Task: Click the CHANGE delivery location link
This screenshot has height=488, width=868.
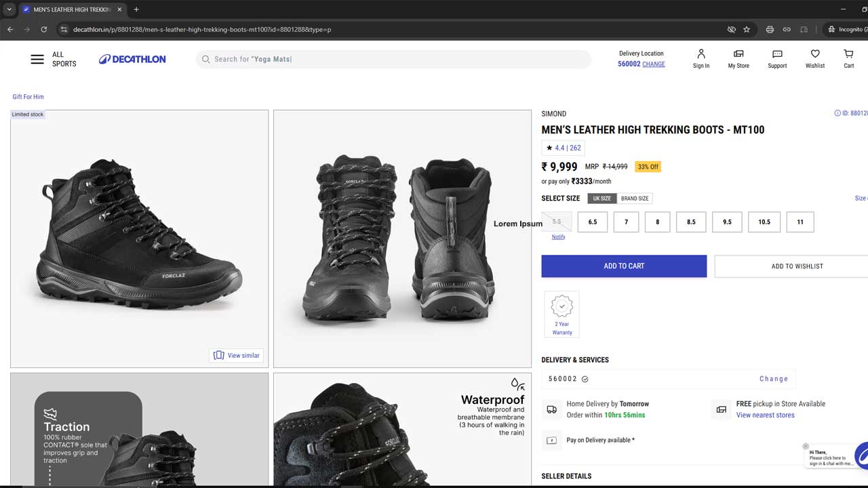Action: [x=654, y=64]
